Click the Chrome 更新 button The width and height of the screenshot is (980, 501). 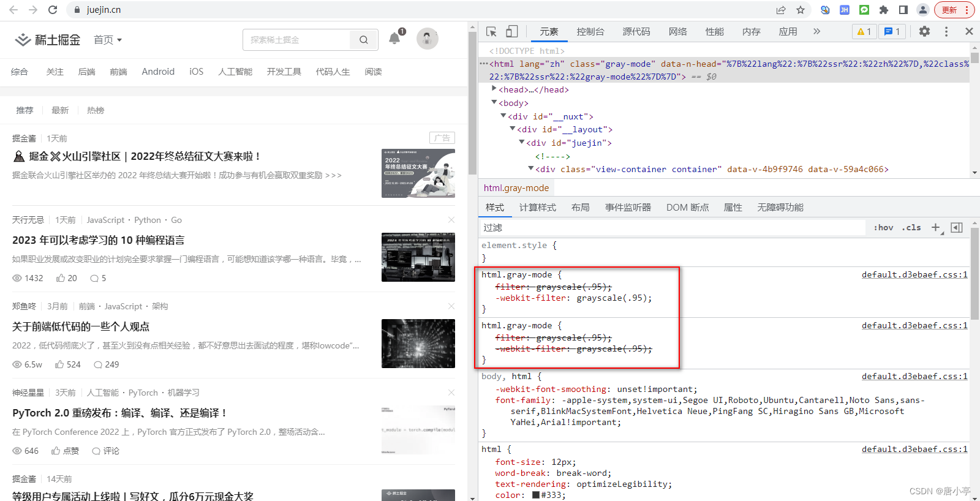pos(954,10)
